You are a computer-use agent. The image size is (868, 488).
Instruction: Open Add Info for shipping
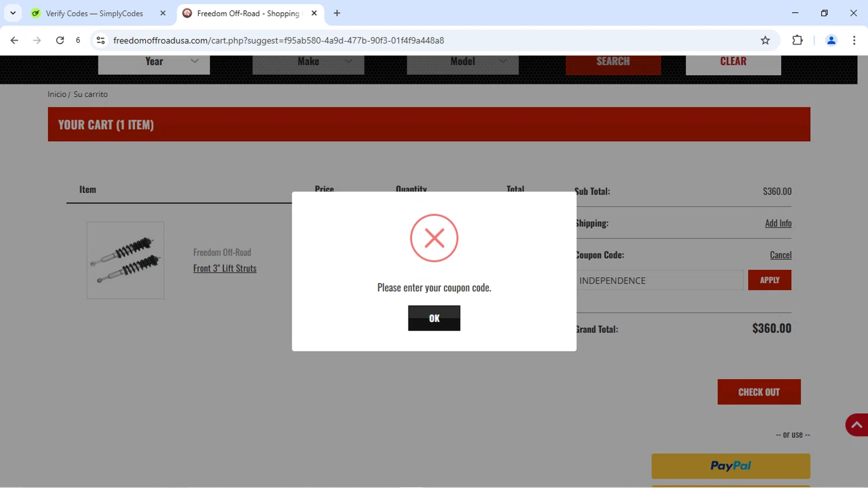click(778, 223)
